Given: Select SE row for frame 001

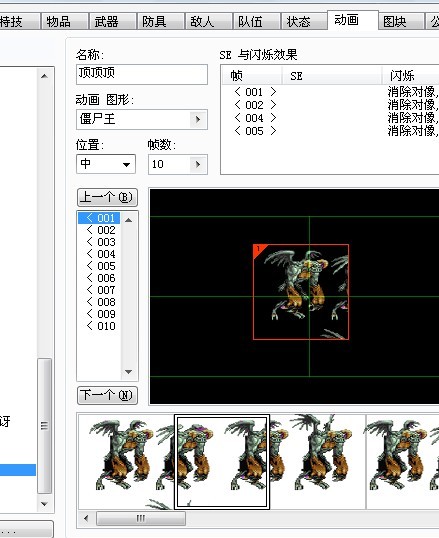Looking at the screenshot, I should coord(330,92).
